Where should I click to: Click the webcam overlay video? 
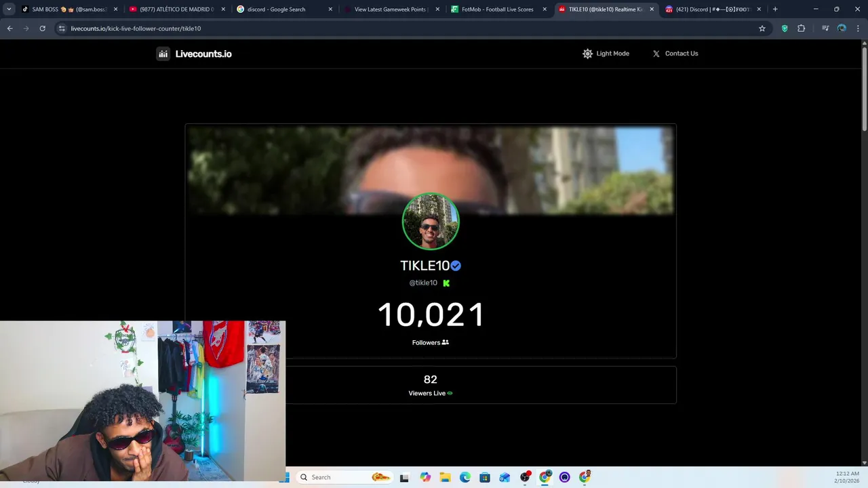pos(143,401)
